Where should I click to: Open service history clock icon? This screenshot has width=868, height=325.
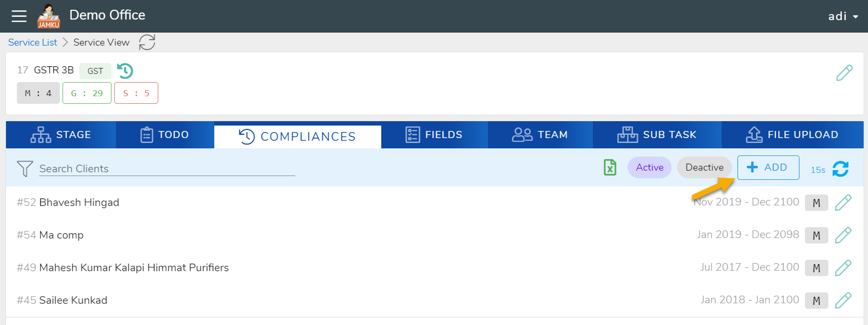(125, 71)
